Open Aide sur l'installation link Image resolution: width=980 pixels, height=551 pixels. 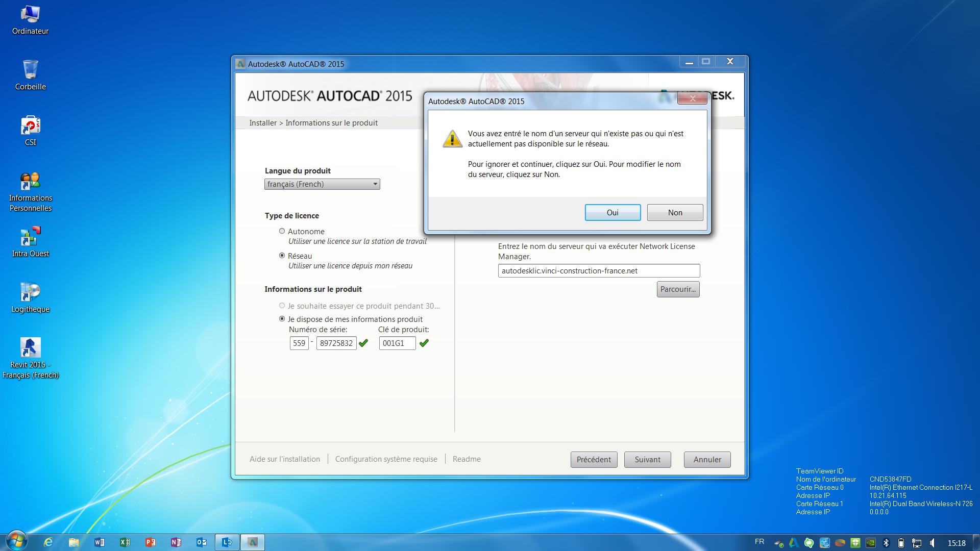[x=285, y=459]
